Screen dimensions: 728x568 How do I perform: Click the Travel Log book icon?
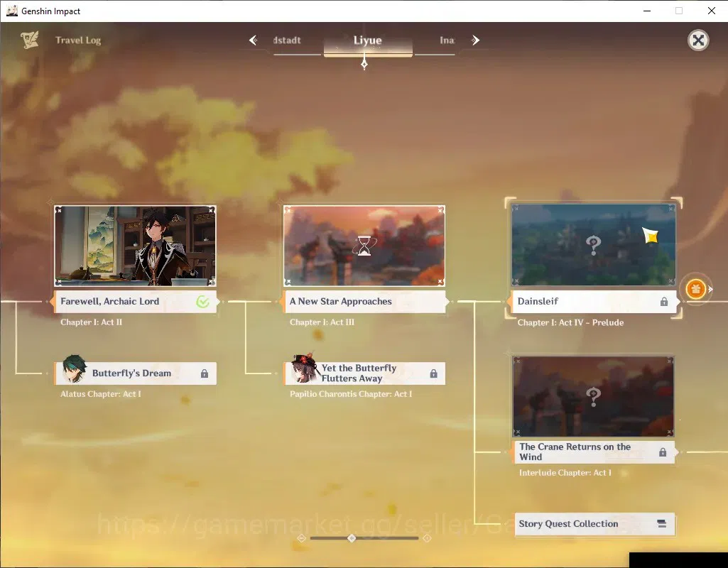30,40
